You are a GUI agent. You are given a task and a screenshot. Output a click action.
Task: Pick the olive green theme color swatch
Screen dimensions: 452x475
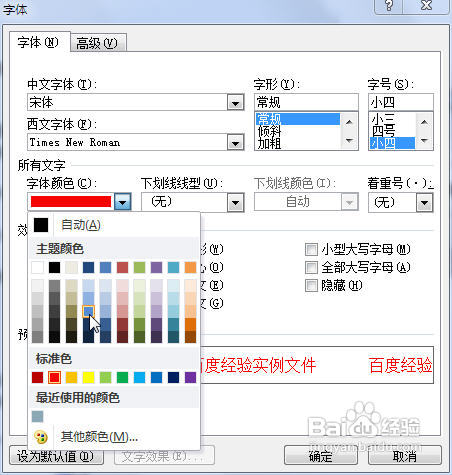pos(139,267)
